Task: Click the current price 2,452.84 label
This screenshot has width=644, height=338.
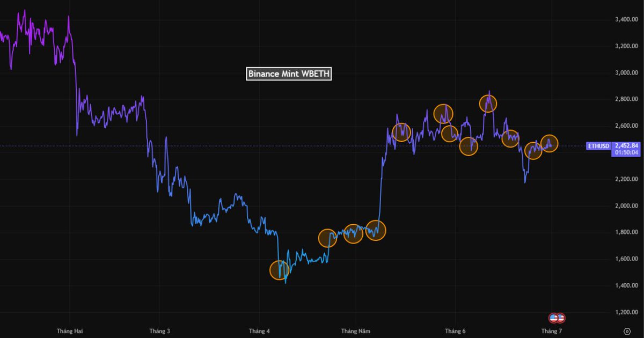Action: click(626, 145)
